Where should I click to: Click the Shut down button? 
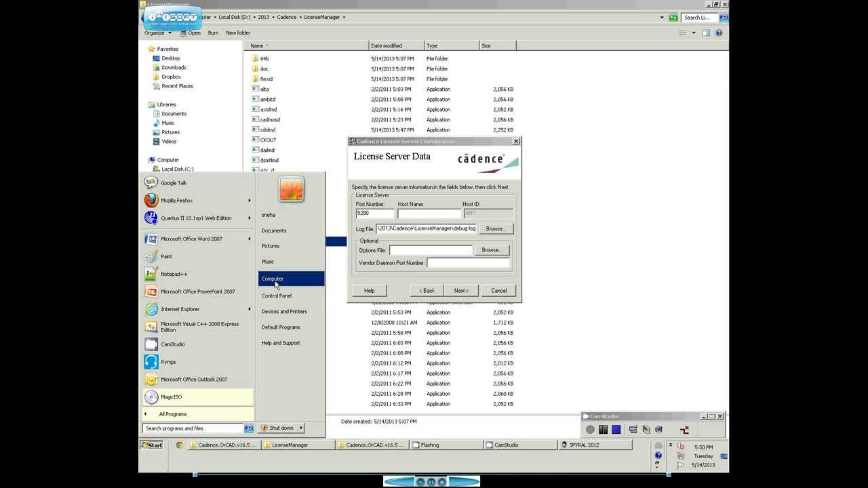[x=278, y=428]
